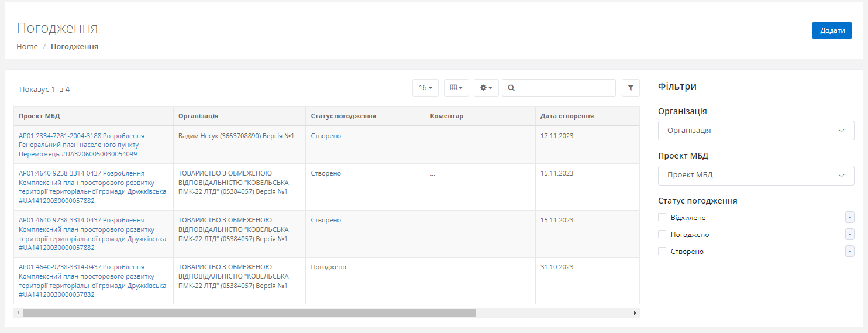This screenshot has height=333, width=868.
Task: Click the search magnifier icon
Action: 511,88
